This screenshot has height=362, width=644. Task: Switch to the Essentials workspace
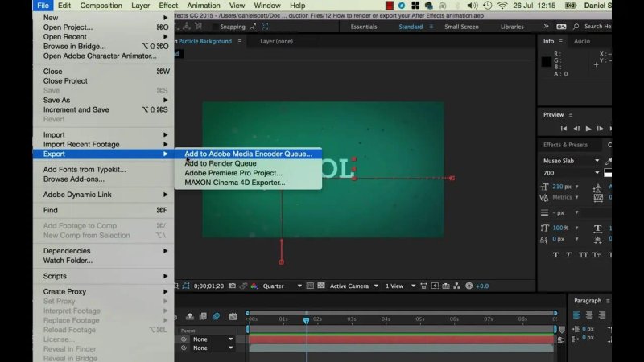click(364, 27)
